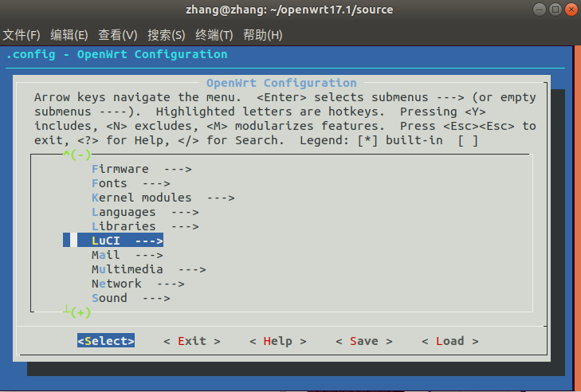This screenshot has width=581, height=392.
Task: Expand the Multimedia submenu
Action: [148, 269]
